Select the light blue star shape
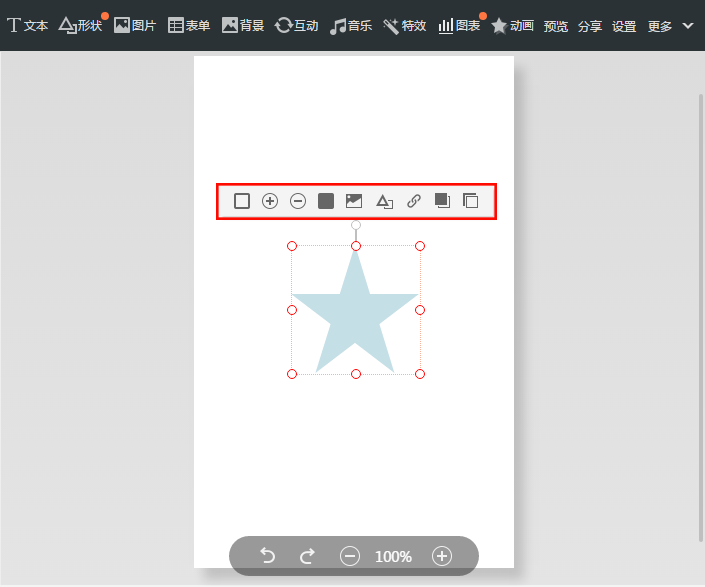Viewport: 705px width, 587px height. pyautogui.click(x=355, y=312)
